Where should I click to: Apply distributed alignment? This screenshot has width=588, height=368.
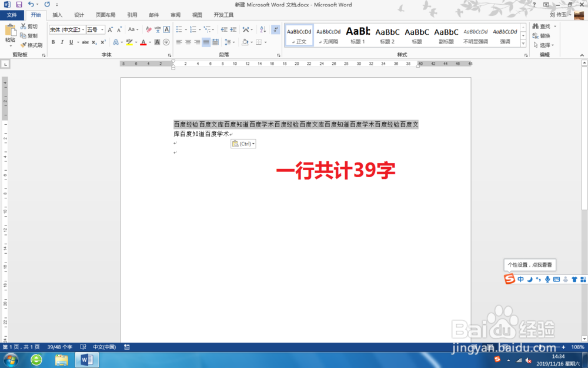coord(215,42)
